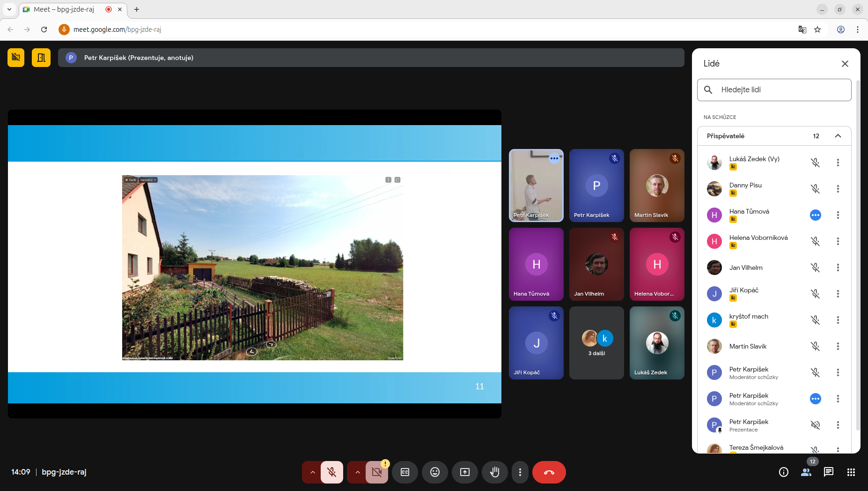Select the '3 další' participants tile

pyautogui.click(x=596, y=343)
